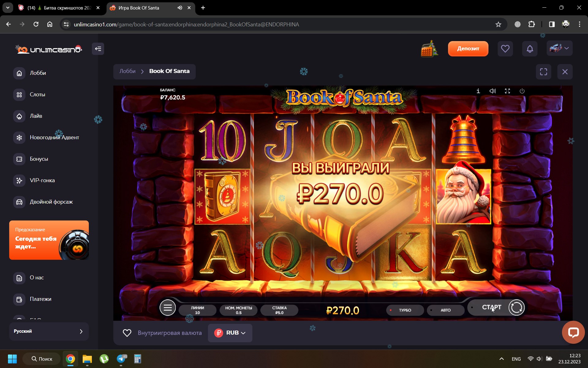Click the Депозит button
Screen dimensions: 588x368
coord(468,49)
